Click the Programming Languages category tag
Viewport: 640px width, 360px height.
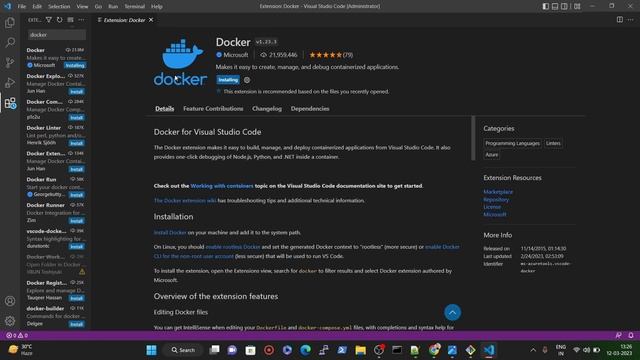tap(512, 143)
